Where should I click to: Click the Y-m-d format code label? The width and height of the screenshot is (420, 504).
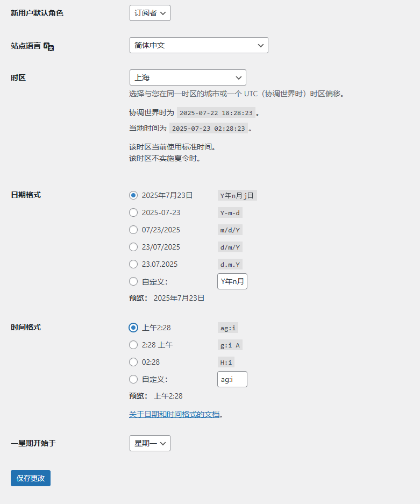(230, 212)
